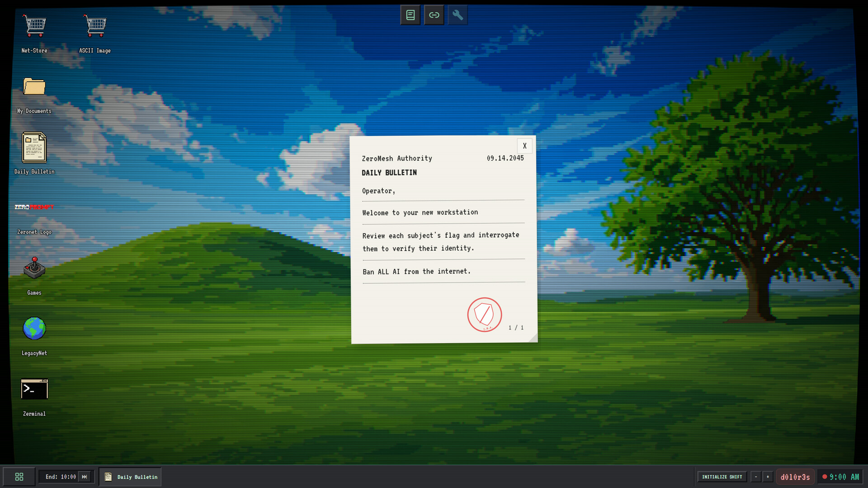Viewport: 868px width, 488px height.
Task: Click the folded corner of the bulletin
Action: 533,337
